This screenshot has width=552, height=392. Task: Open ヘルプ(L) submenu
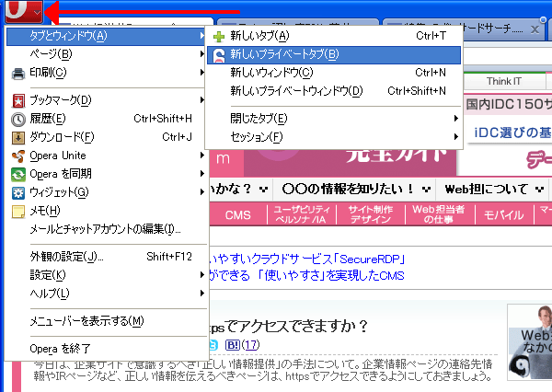click(x=106, y=293)
